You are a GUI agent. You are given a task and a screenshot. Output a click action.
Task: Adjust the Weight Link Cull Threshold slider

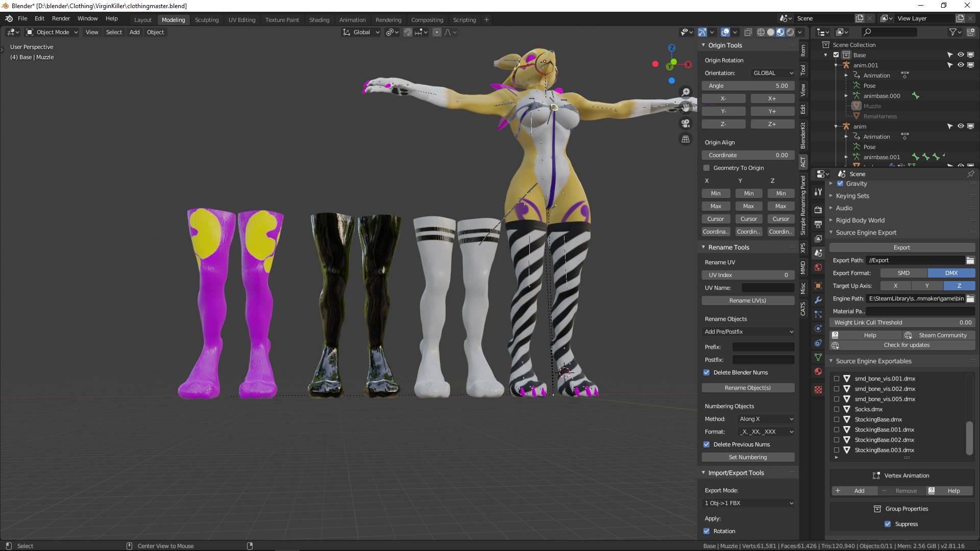click(x=902, y=322)
